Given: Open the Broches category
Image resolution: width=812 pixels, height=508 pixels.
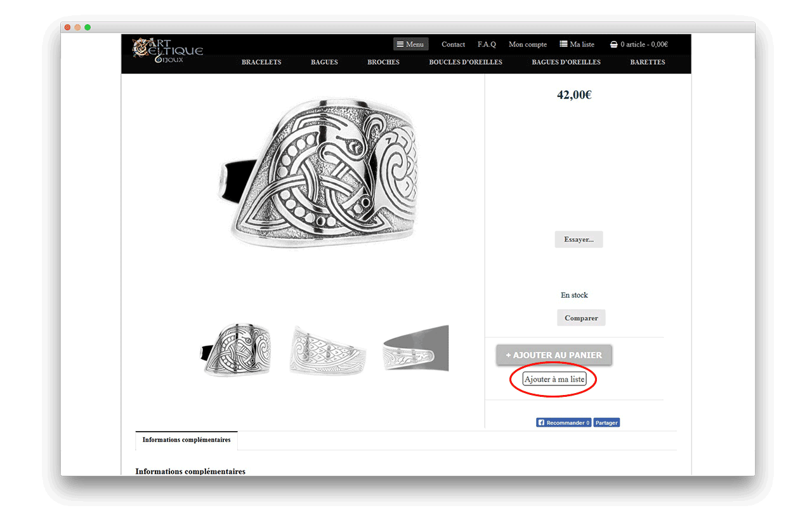Looking at the screenshot, I should point(383,62).
